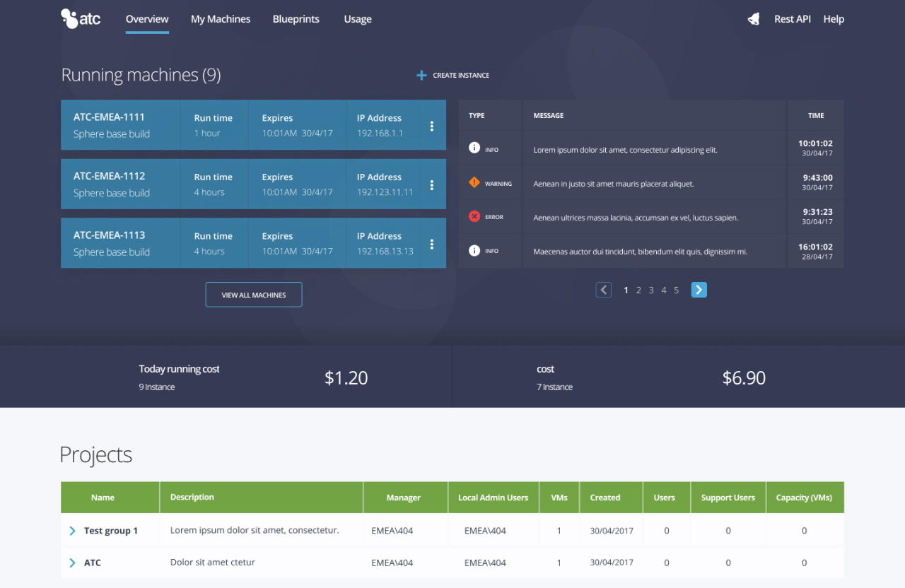Switch to the My Machines tab
The width and height of the screenshot is (905, 588).
pyautogui.click(x=221, y=19)
